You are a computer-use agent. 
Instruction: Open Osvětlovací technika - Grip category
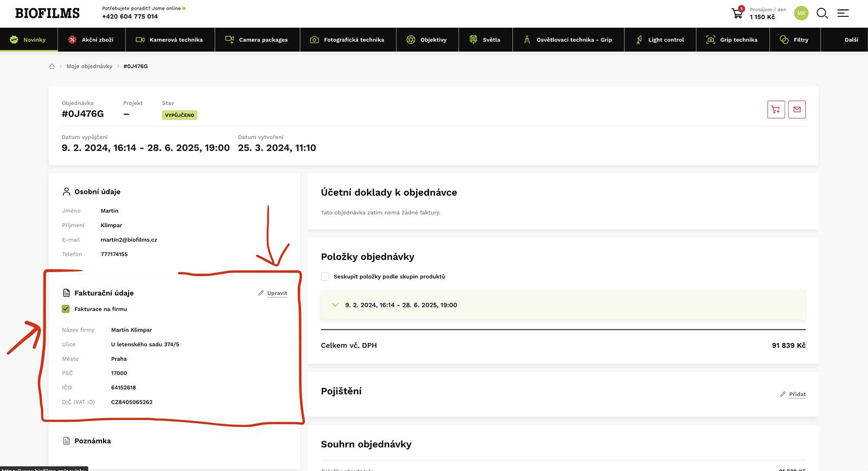(568, 40)
